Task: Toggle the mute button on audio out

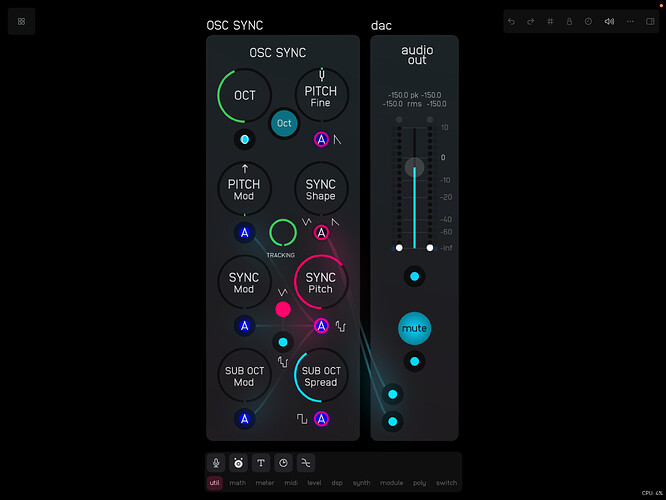Action: tap(414, 328)
